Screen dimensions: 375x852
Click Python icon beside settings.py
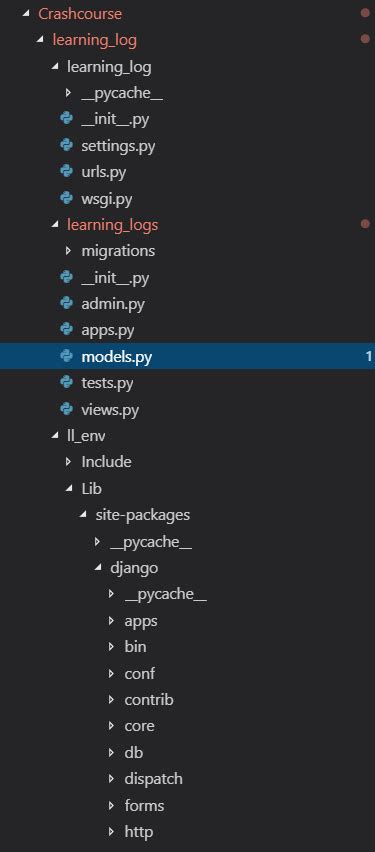point(66,145)
